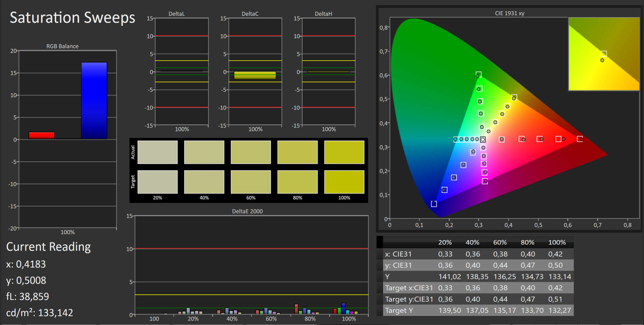Select the 100% yellow target marker on gamut
644x325 pixels.
(x=514, y=97)
